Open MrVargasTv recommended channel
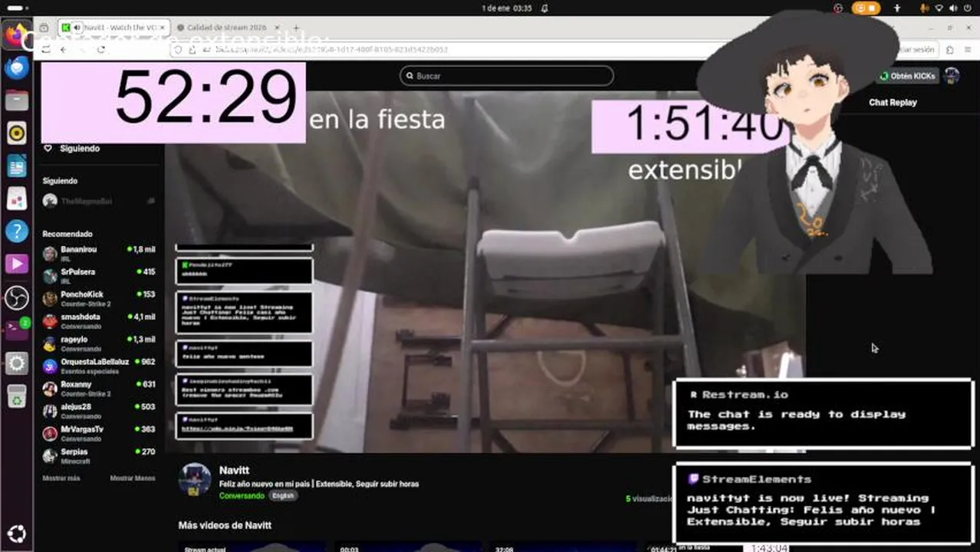This screenshot has height=552, width=980. click(100, 433)
